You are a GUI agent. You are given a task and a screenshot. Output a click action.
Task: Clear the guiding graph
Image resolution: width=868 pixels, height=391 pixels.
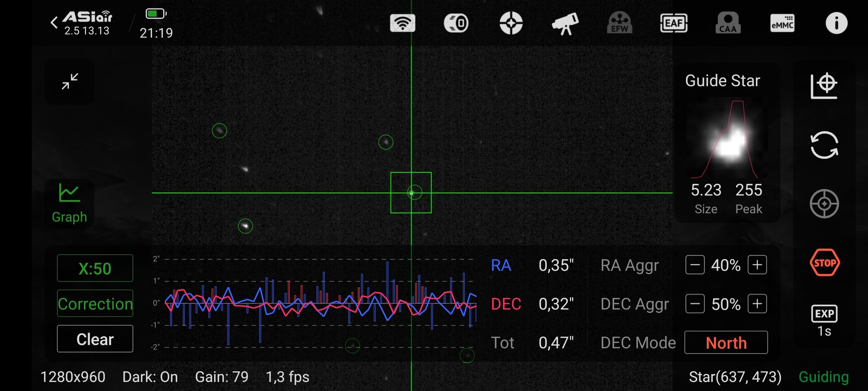(95, 339)
